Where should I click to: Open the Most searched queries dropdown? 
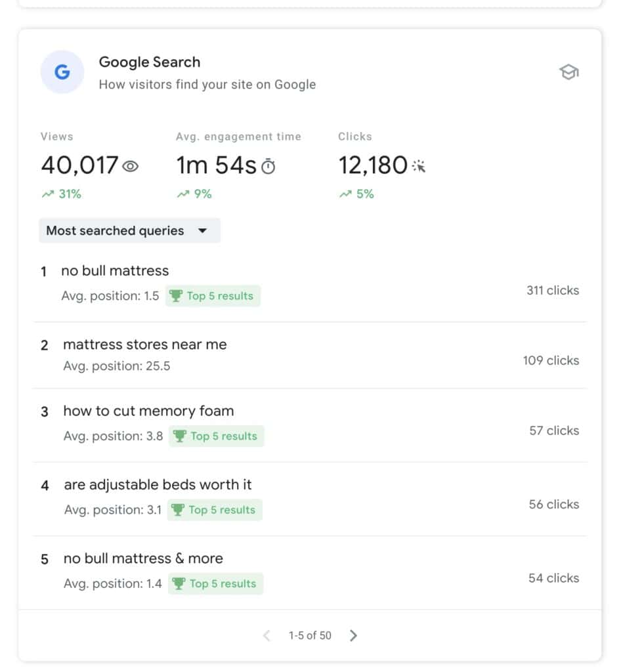(129, 230)
